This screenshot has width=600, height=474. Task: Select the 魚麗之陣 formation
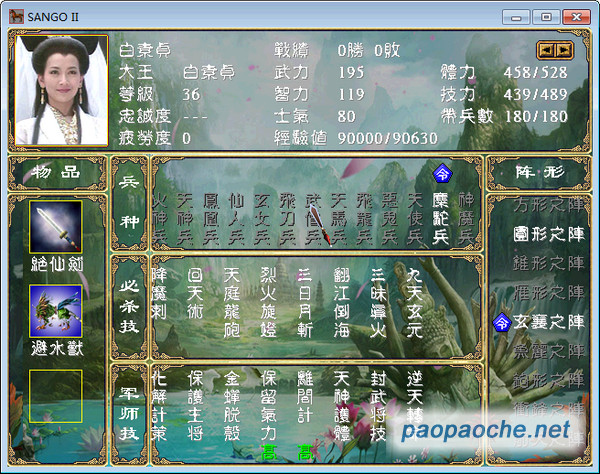549,352
